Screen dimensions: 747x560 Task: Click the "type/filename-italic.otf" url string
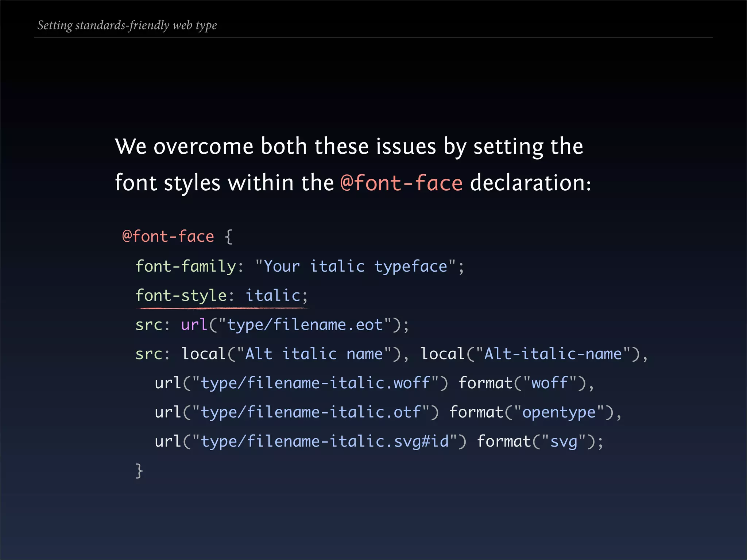311,412
